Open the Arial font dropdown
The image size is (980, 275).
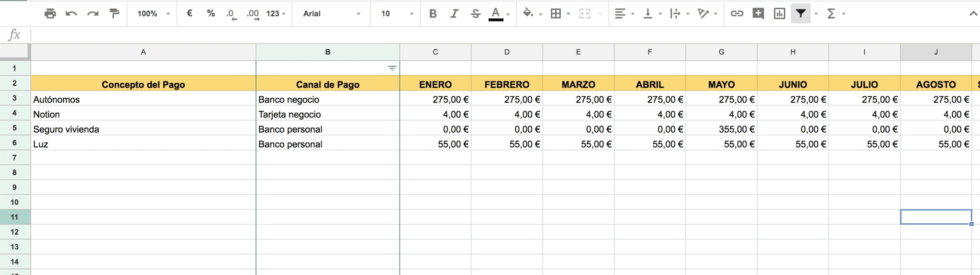tap(331, 13)
